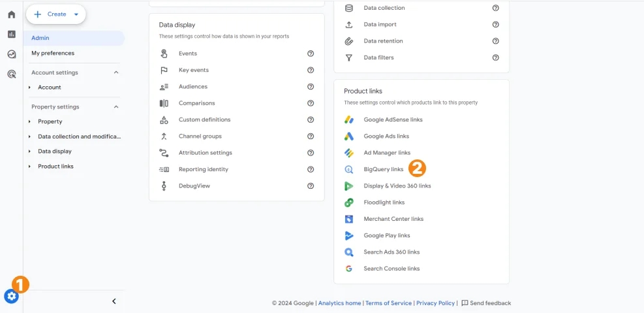Click the Events icon in Data display
Image resolution: width=644 pixels, height=313 pixels.
(164, 54)
